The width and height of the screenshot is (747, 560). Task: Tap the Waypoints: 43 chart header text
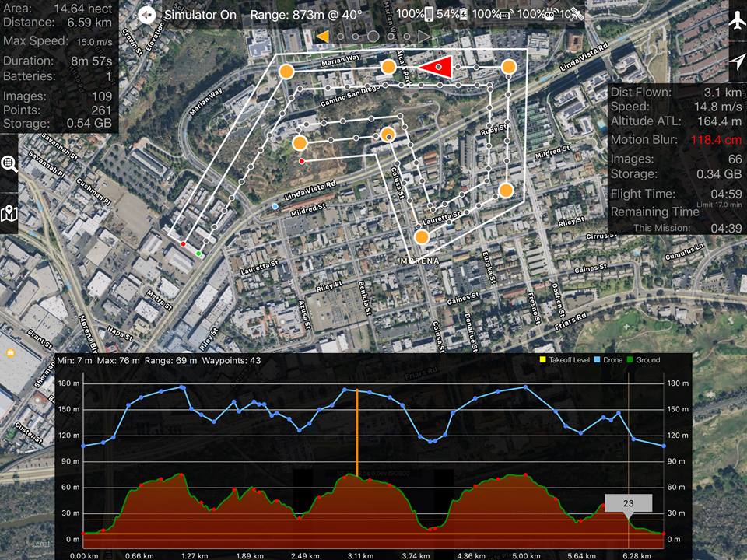pos(232,360)
